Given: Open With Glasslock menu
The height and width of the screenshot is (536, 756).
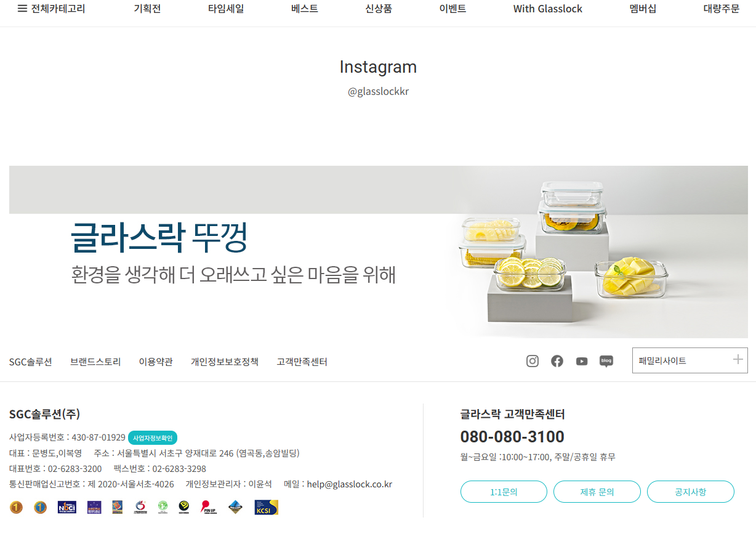Looking at the screenshot, I should pyautogui.click(x=548, y=9).
